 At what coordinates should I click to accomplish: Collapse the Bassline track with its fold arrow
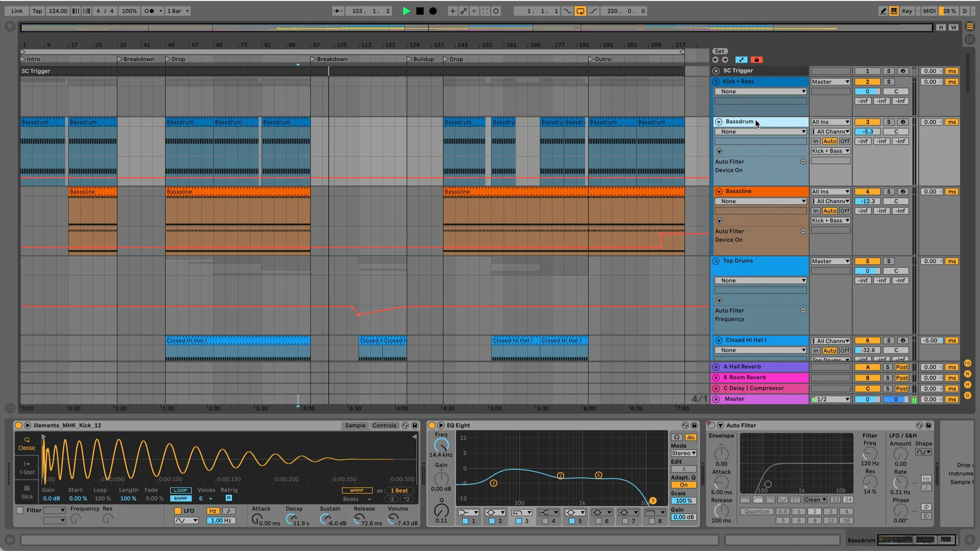pos(719,191)
